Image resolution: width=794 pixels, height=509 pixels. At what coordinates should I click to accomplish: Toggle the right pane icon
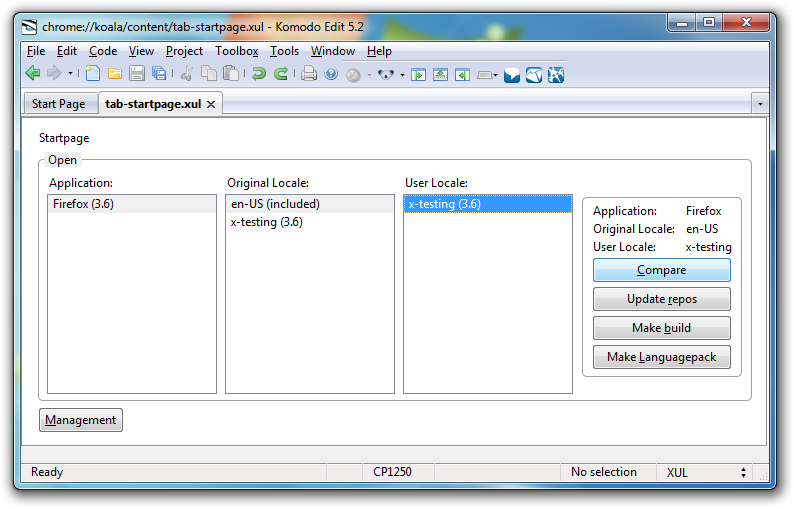[462, 75]
